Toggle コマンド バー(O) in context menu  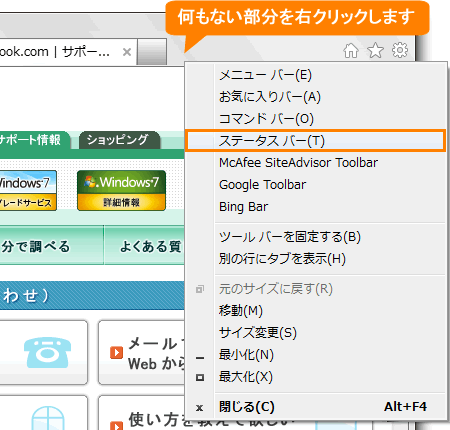pos(315,119)
